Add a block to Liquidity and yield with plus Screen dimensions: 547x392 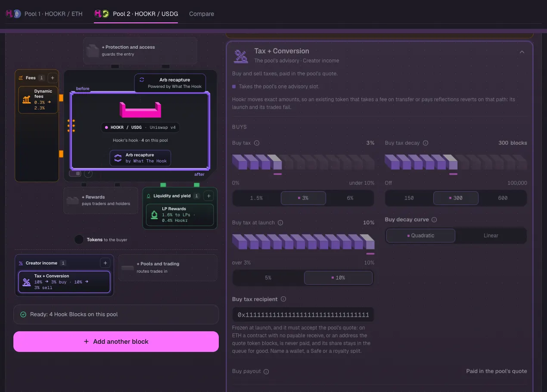(x=208, y=196)
